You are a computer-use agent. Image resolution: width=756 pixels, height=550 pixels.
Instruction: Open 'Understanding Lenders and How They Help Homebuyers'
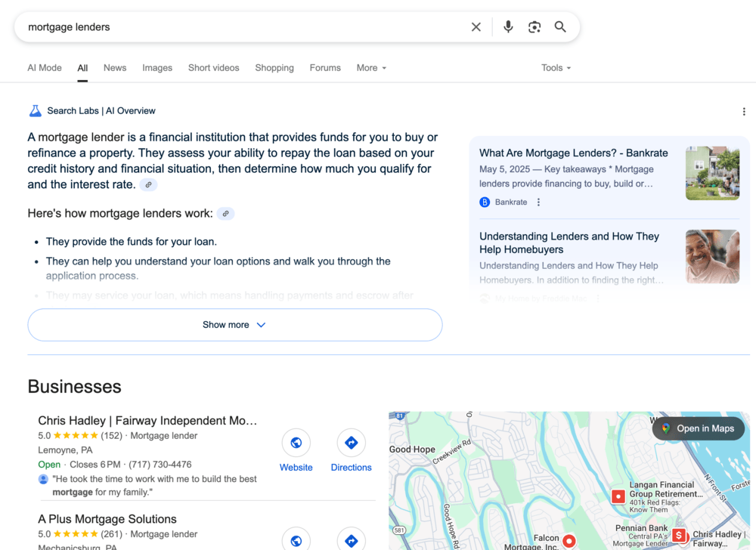tap(569, 243)
